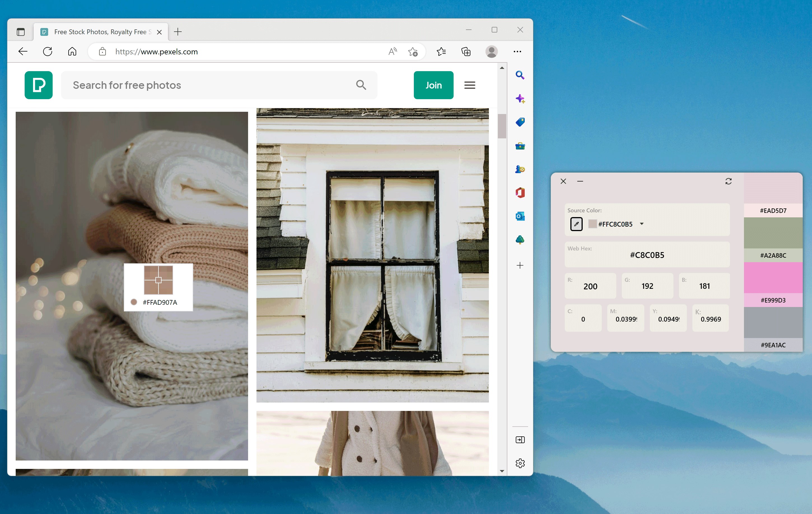Add this page to favorites star
Viewport: 812px width, 514px height.
[x=413, y=52]
